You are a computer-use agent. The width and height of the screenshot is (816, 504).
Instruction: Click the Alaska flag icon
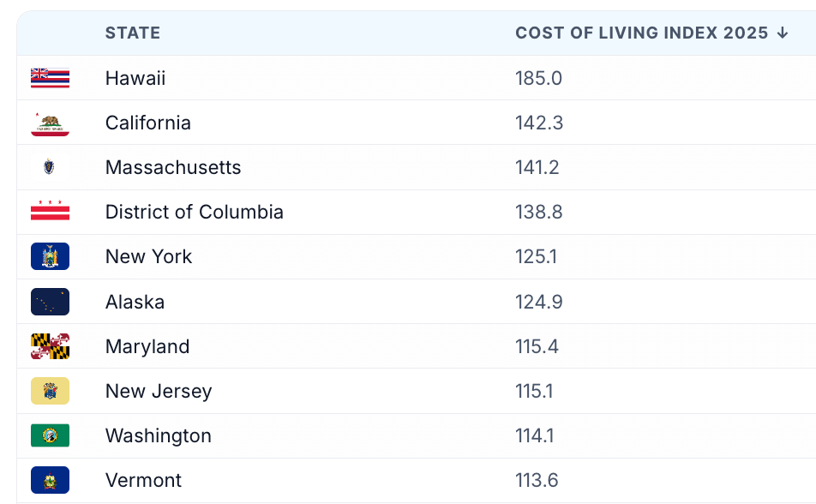(50, 302)
